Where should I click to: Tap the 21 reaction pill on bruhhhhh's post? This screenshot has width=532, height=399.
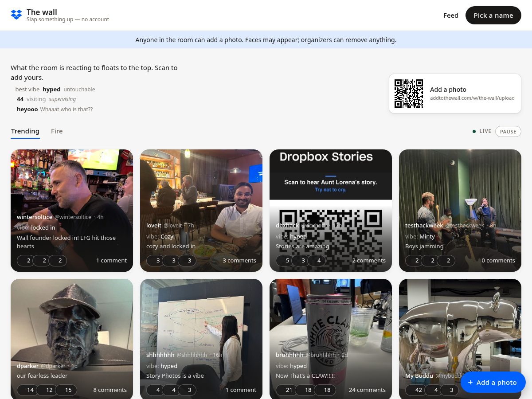click(286, 390)
